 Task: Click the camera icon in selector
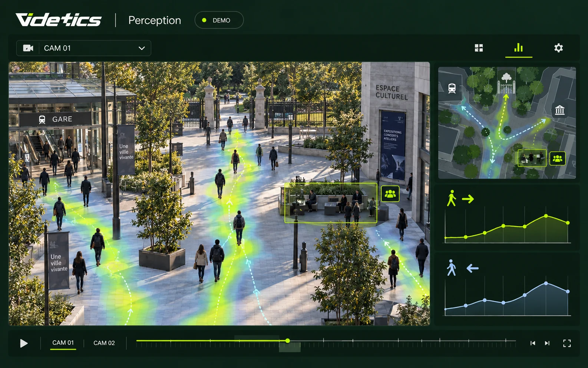click(28, 48)
